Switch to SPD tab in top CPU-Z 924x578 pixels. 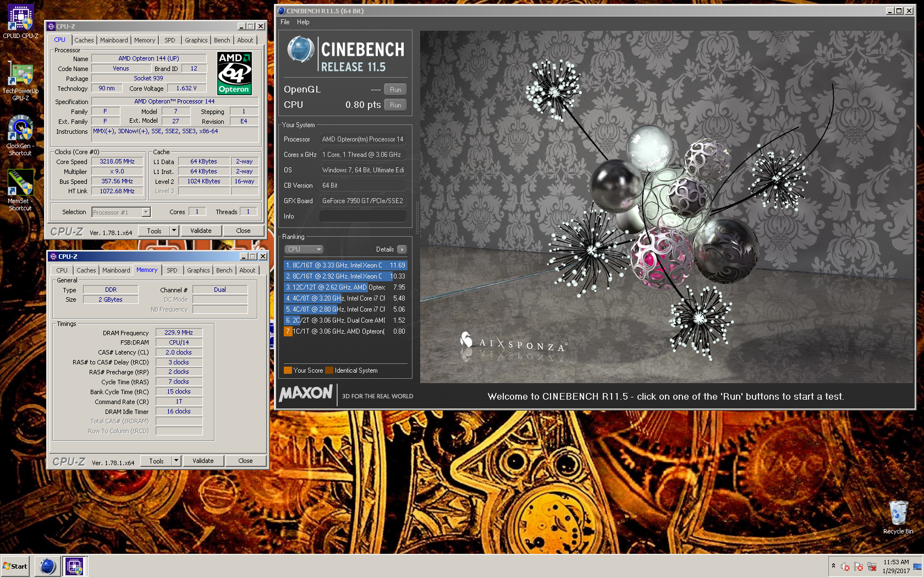(x=170, y=40)
